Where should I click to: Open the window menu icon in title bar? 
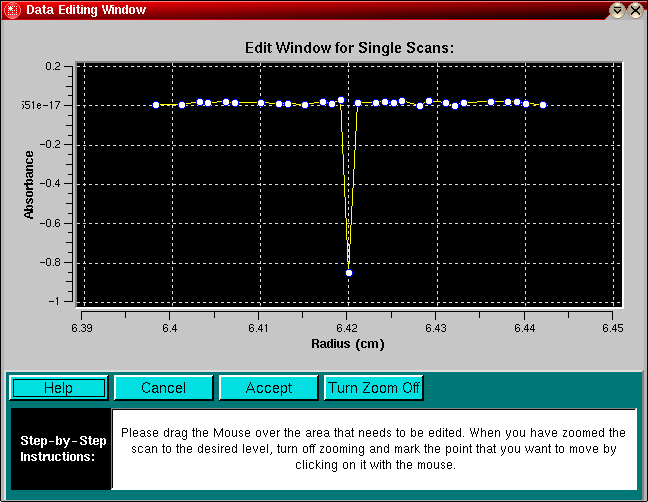(x=11, y=10)
